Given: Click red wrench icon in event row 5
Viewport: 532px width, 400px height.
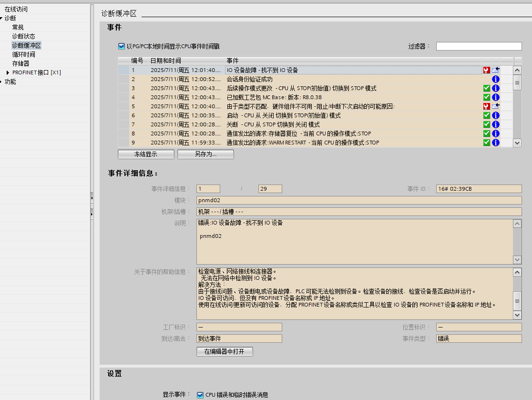Looking at the screenshot, I should pos(486,106).
